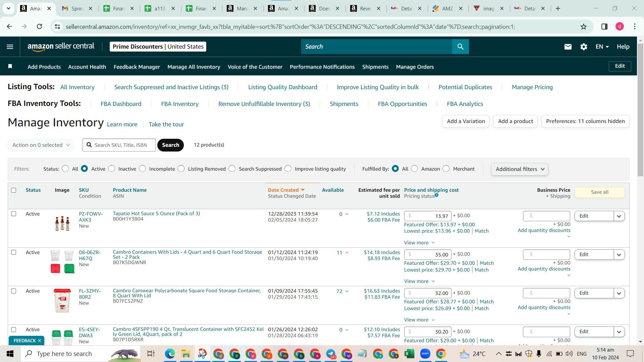Open Manage Orders in the favorites bar
Viewport: 644px width, 362px height.
[415, 67]
